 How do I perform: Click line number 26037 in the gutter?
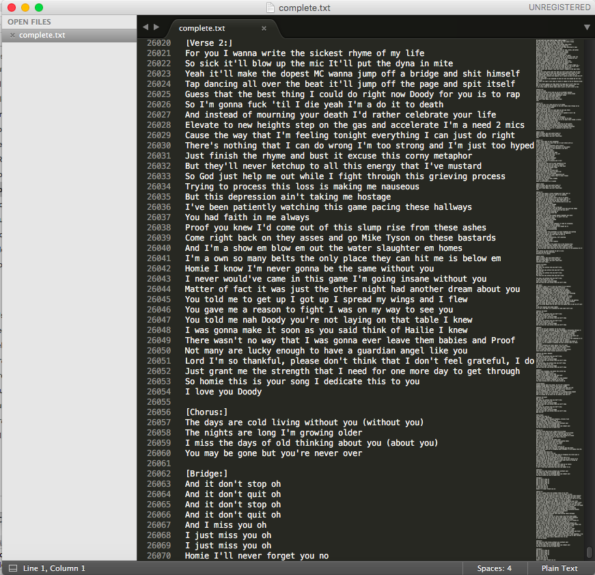159,217
